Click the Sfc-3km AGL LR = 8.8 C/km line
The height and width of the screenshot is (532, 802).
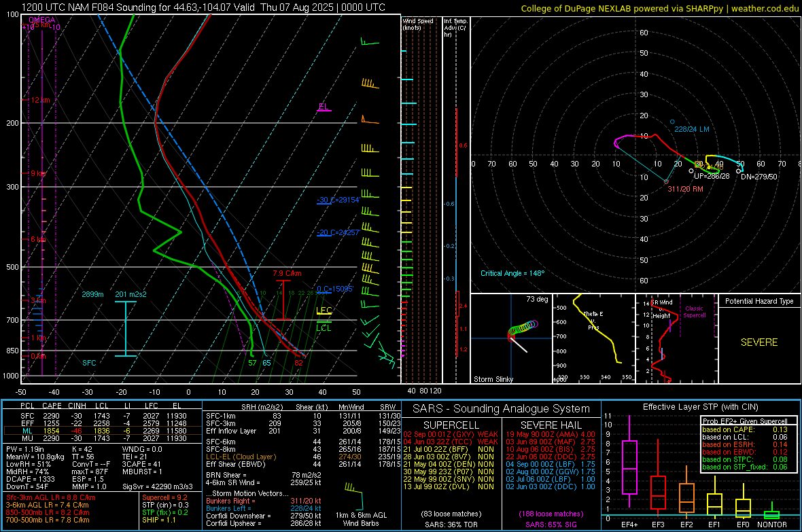(51, 498)
